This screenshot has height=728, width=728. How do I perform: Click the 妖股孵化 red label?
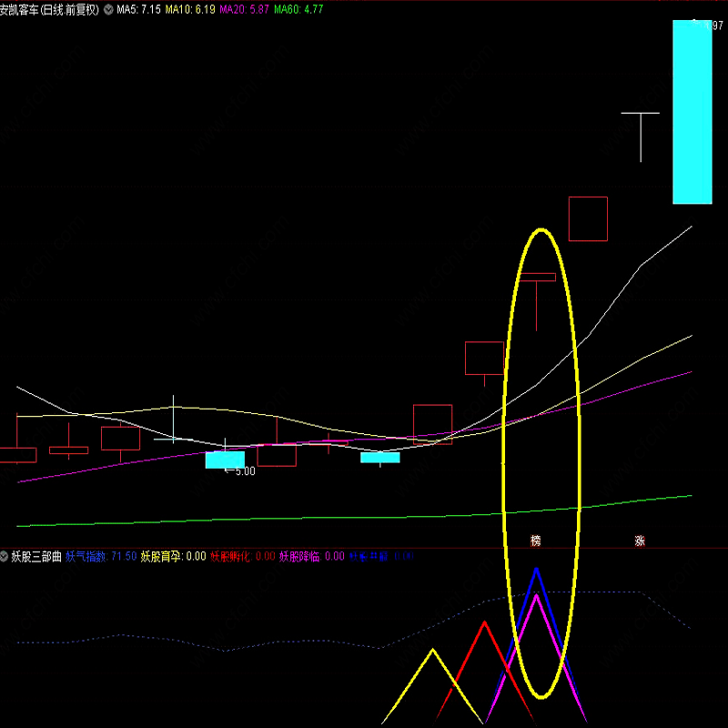pos(242,556)
